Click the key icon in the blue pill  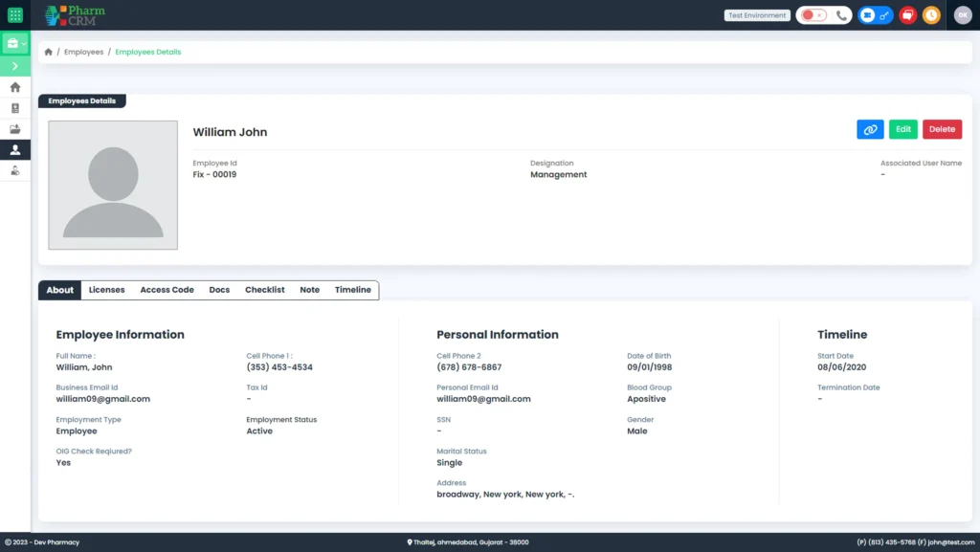(x=884, y=15)
